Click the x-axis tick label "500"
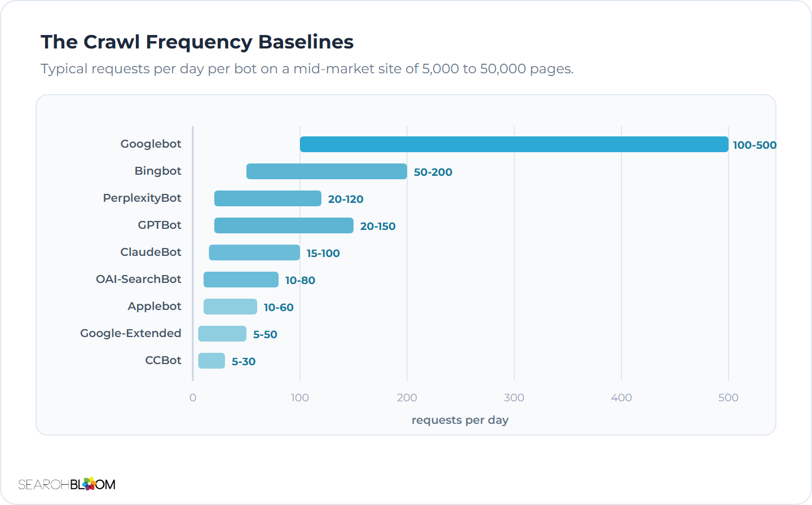Viewport: 812px width, 505px height. 729,397
